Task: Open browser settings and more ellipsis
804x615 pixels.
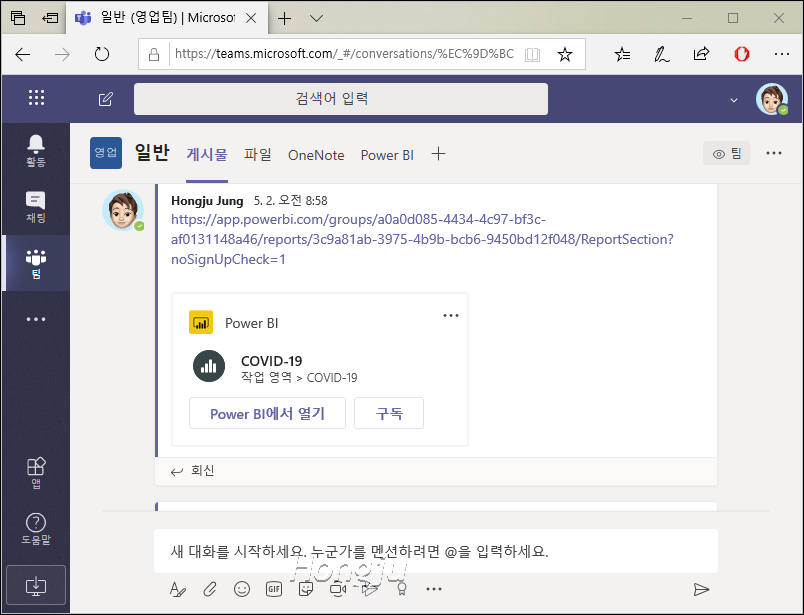Action: click(781, 54)
